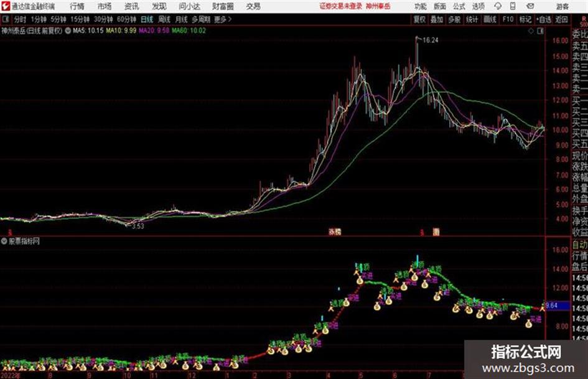Click the MA20: 9.58 indicator value

click(x=154, y=30)
